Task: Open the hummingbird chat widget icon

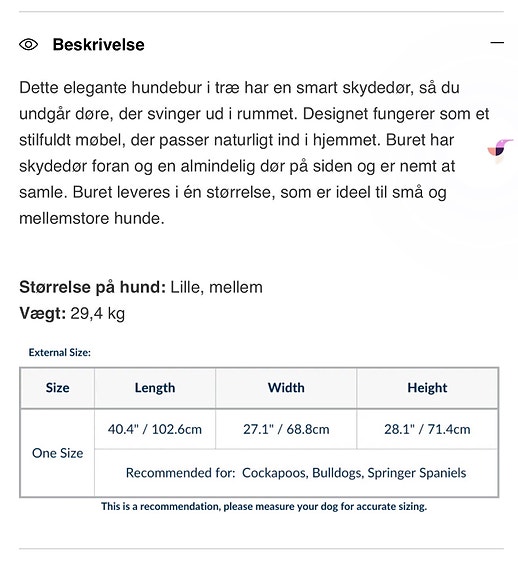Action: tap(500, 147)
